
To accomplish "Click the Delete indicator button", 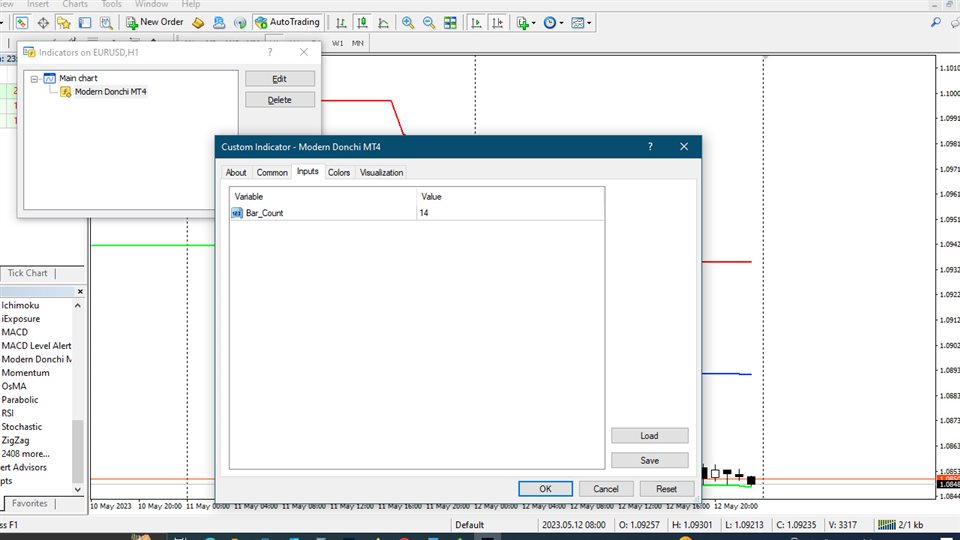I will (x=280, y=100).
